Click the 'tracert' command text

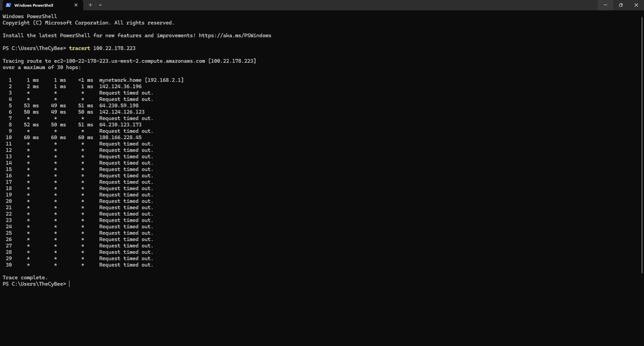pyautogui.click(x=79, y=48)
